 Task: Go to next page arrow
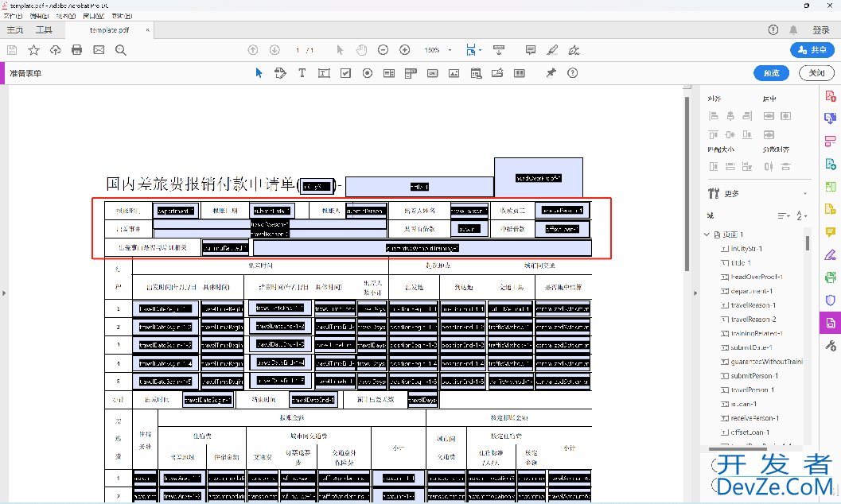274,50
